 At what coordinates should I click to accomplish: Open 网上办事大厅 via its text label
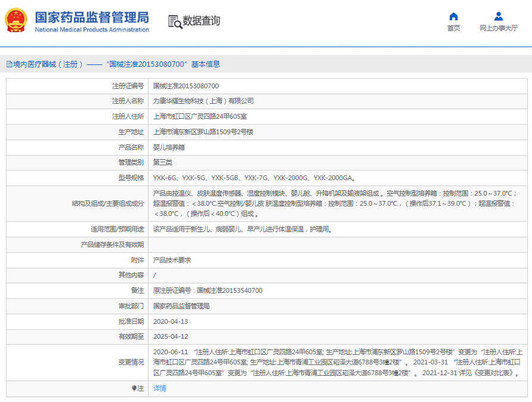pos(499,28)
